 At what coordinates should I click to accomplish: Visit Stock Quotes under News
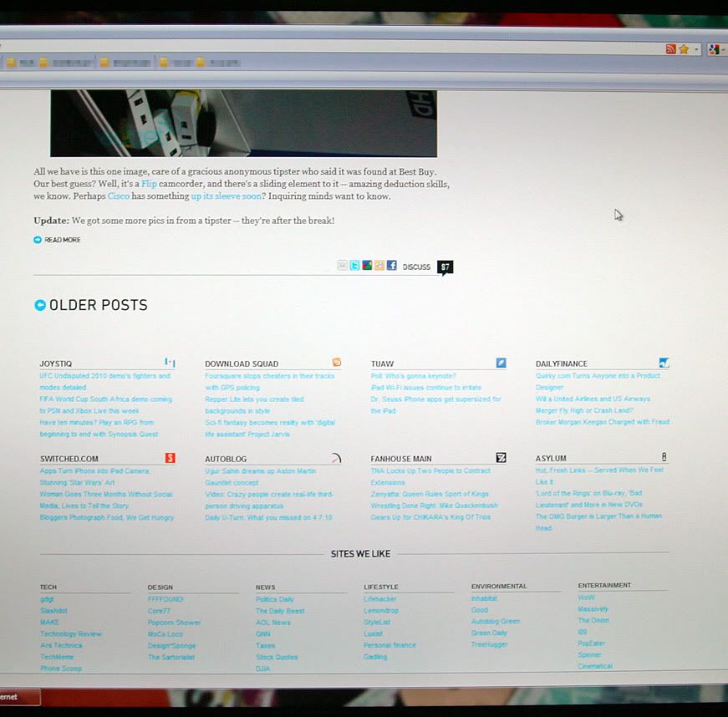tap(277, 657)
